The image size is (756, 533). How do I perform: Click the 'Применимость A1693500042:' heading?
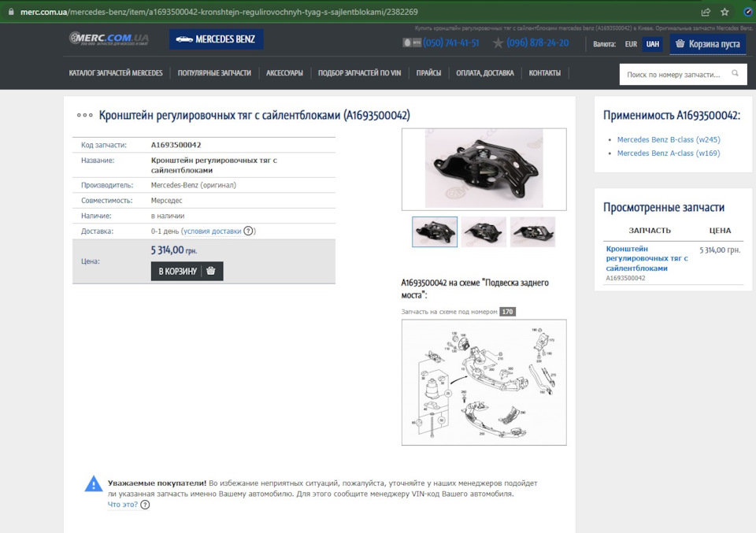tap(671, 115)
